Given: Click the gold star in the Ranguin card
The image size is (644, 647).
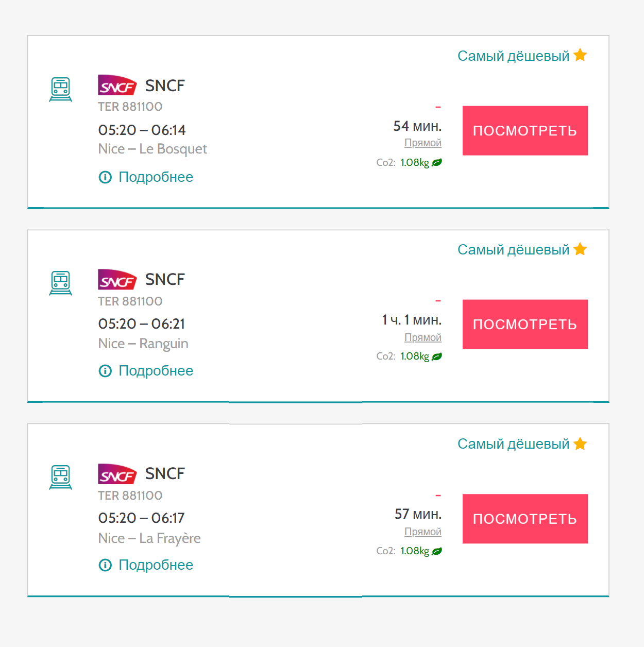Looking at the screenshot, I should pos(580,249).
